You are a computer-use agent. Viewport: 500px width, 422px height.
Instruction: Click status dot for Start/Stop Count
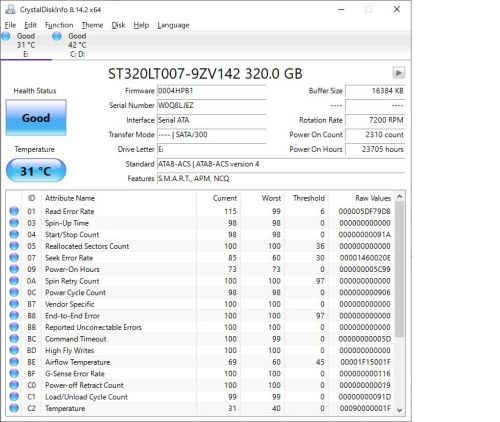click(14, 234)
